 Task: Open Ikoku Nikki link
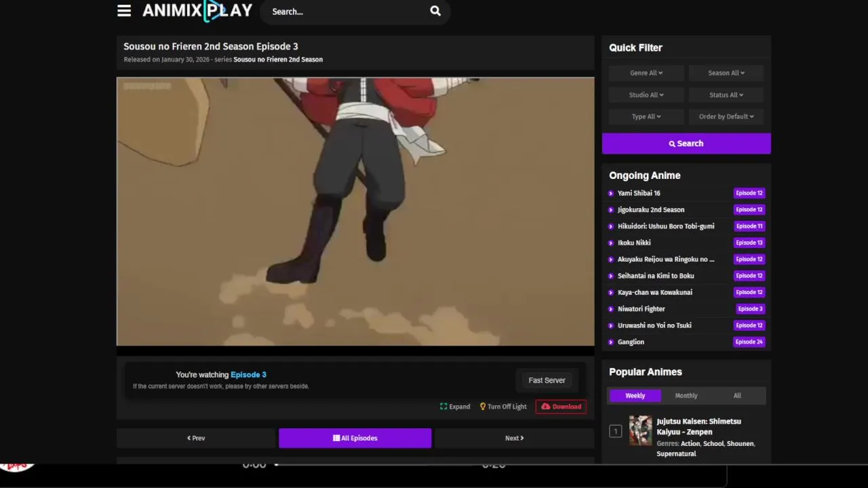pyautogui.click(x=634, y=243)
